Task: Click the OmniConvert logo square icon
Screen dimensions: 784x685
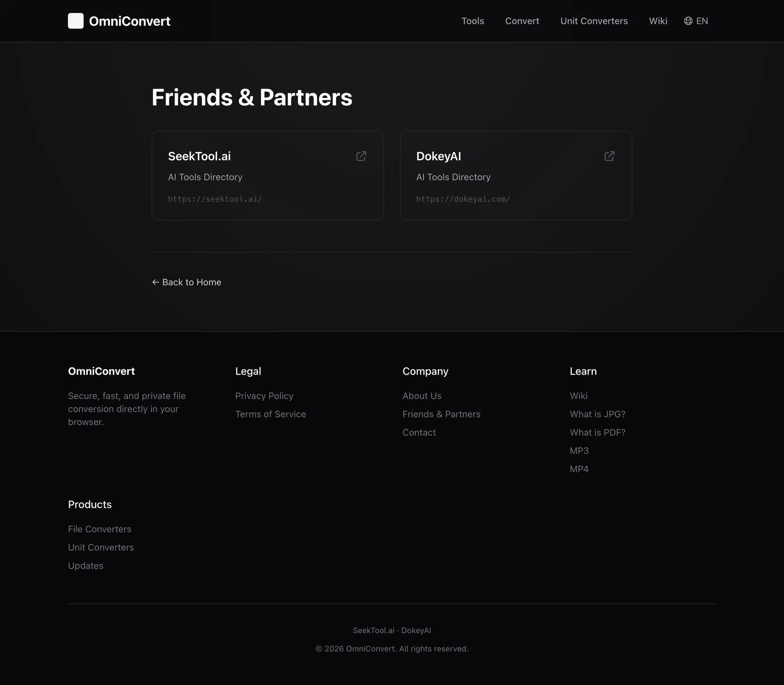Action: coord(76,21)
